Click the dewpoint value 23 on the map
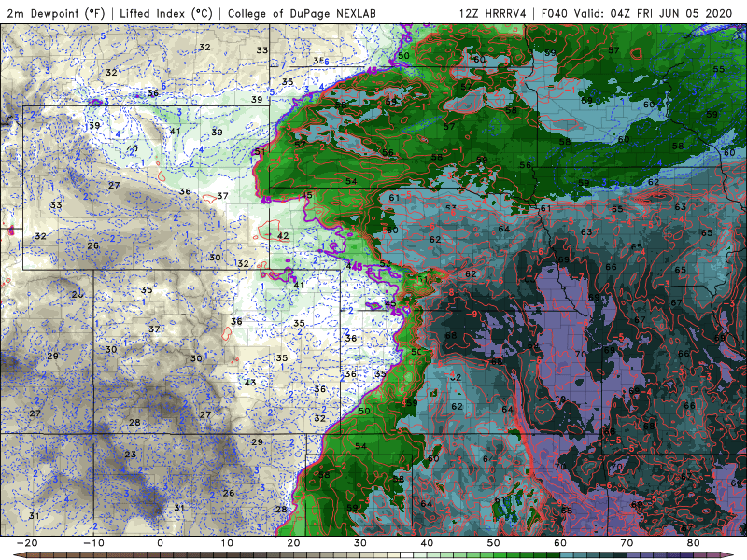The width and height of the screenshot is (747, 560). 131,455
